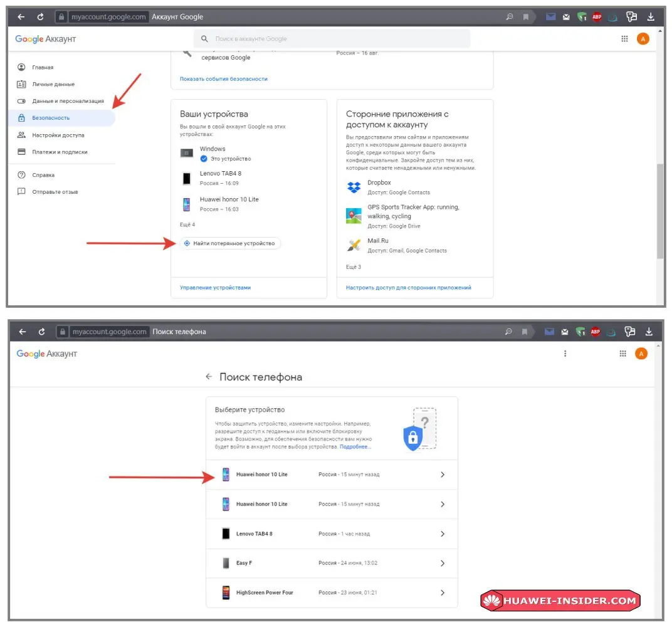
Task: Select Платежи и подписки in the sidebar
Action: [60, 152]
